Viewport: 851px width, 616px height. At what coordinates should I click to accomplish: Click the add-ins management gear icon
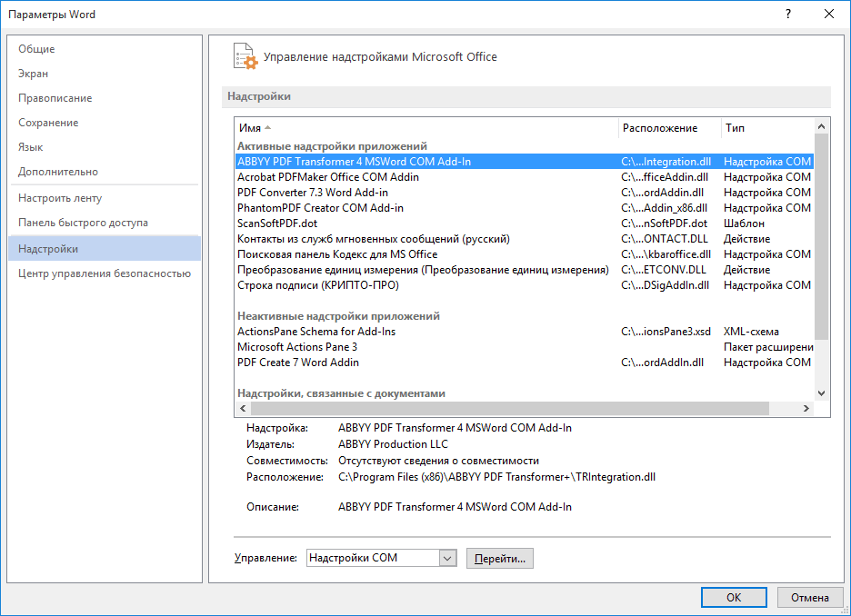pyautogui.click(x=245, y=56)
